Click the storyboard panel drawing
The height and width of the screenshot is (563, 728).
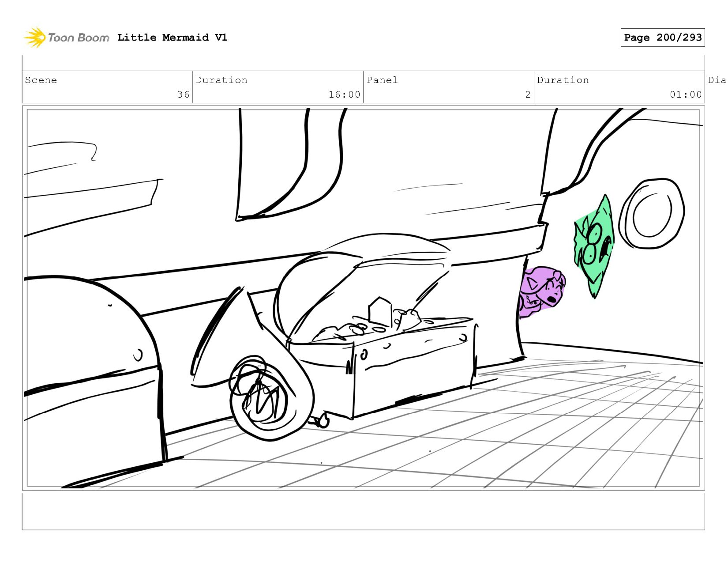(363, 298)
